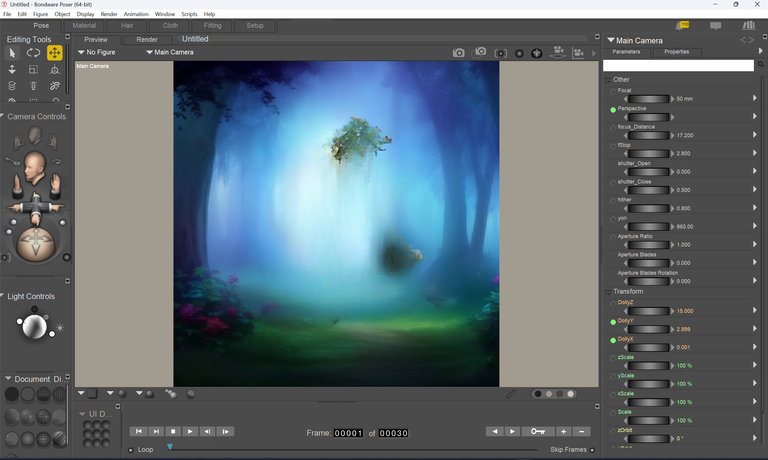Step forward one frame button
Screen dimensions: 768x460
tap(225, 432)
